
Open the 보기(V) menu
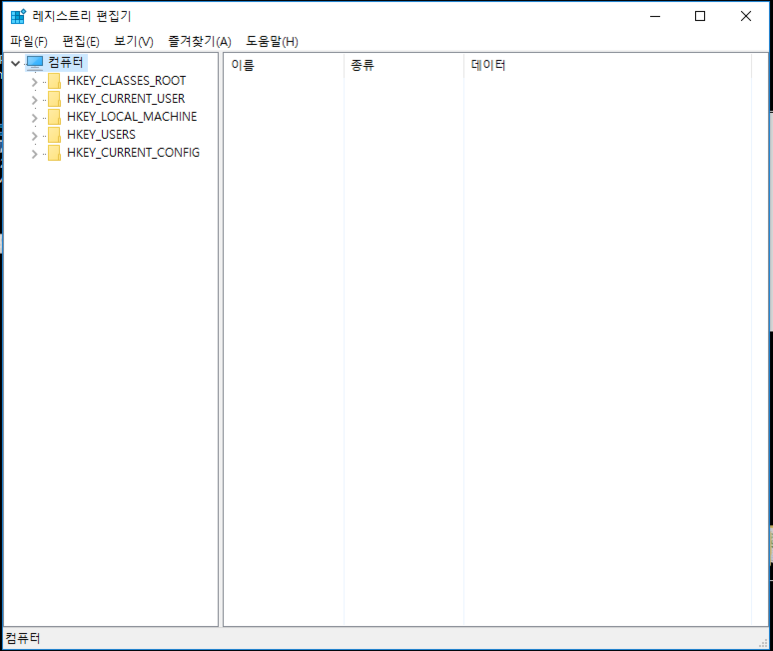pos(134,41)
